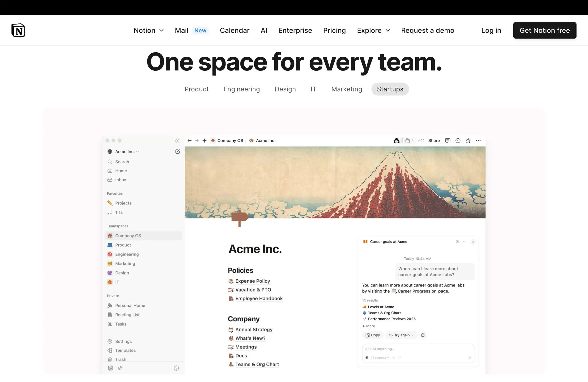Image resolution: width=588 pixels, height=382 pixels.
Task: Open page history clock icon
Action: pyautogui.click(x=458, y=140)
